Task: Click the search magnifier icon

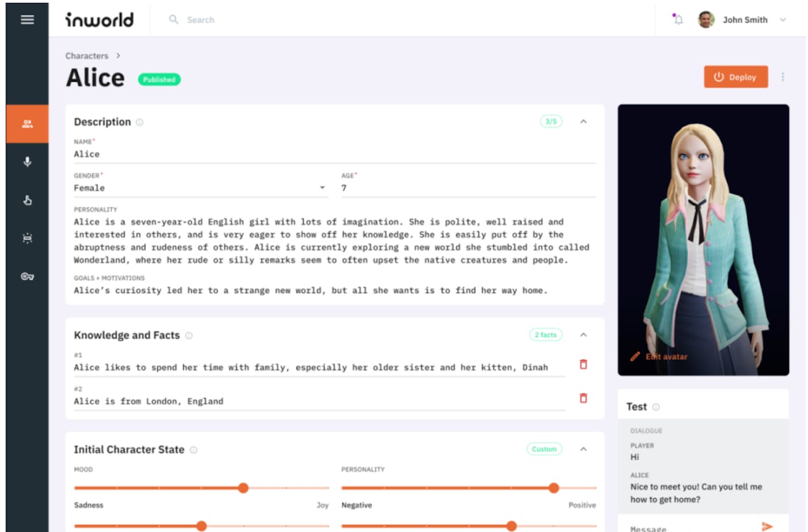Action: point(174,20)
